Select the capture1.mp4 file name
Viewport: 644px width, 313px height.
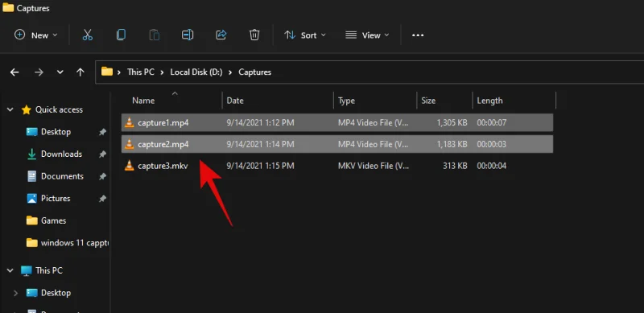point(163,122)
